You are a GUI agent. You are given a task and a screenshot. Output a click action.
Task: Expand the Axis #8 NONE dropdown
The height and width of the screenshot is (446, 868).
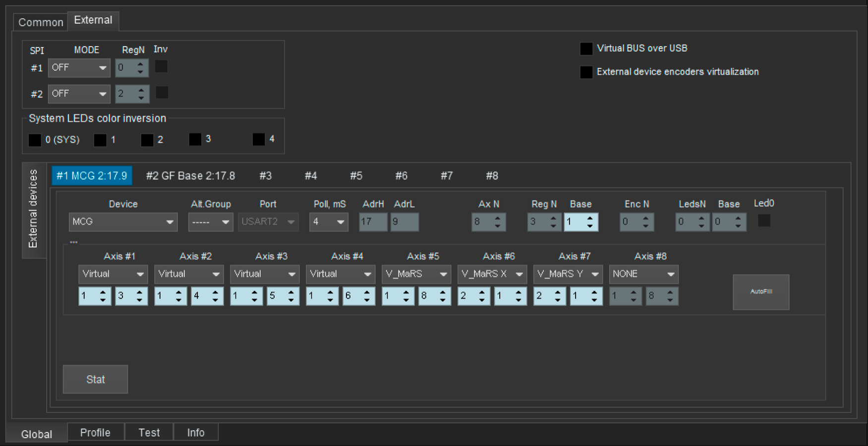[x=643, y=274]
